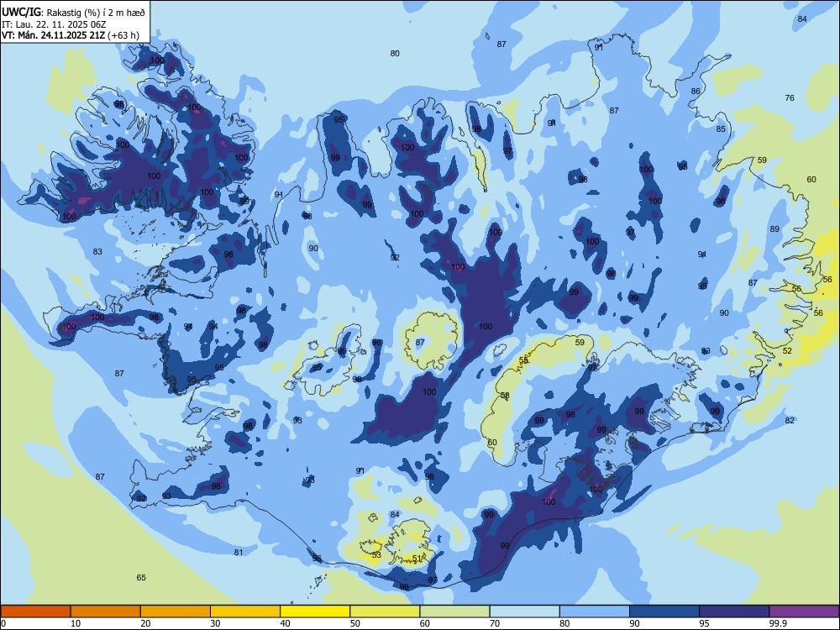Click the '10' tick label on the color scale
This screenshot has width=840, height=630.
[x=76, y=623]
